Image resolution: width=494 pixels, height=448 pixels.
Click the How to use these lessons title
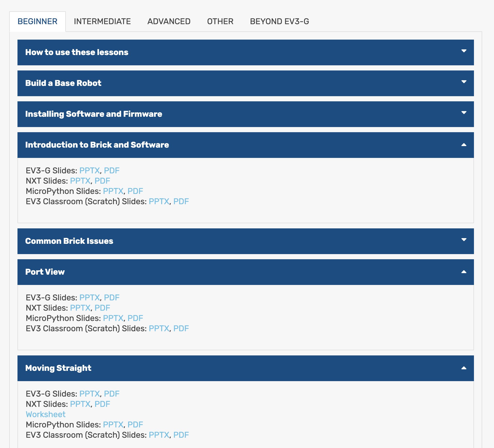pyautogui.click(x=77, y=52)
